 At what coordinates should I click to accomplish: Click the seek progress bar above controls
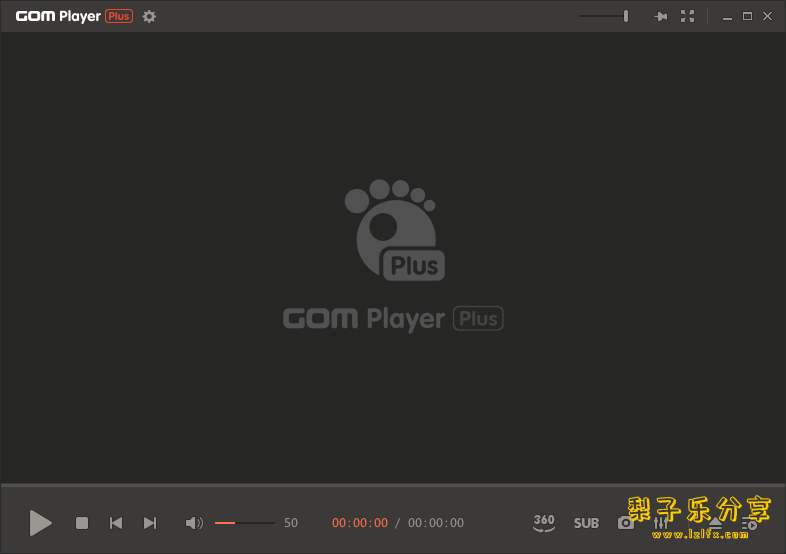click(393, 485)
